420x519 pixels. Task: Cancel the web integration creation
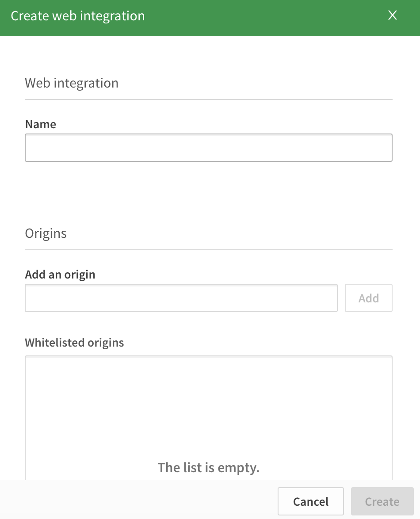[x=310, y=501]
